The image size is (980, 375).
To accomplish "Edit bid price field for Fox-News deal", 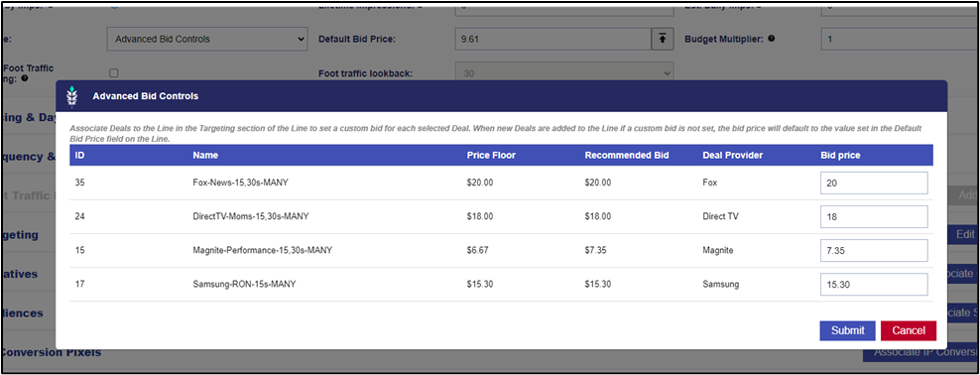I will point(874,184).
